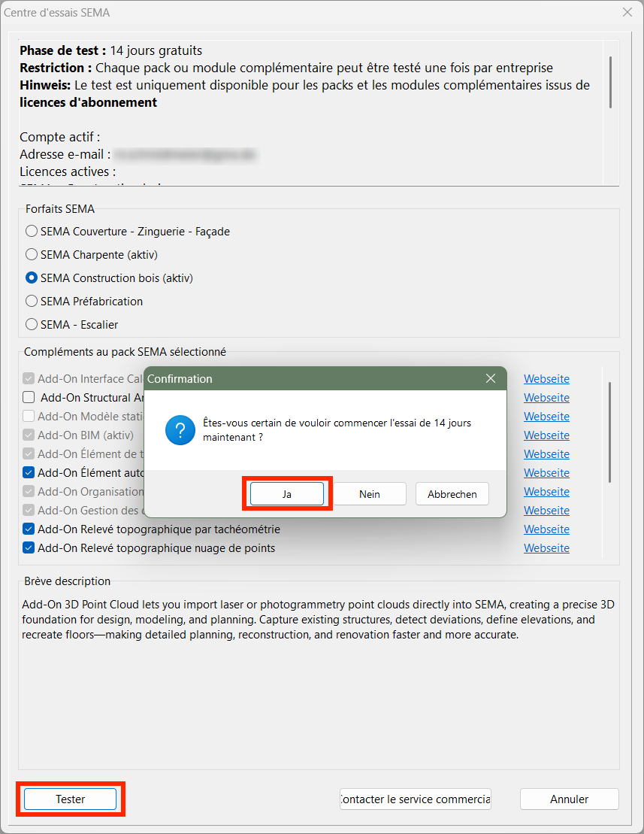Select SEMA Couverture - Zinguerie - Façade option
The height and width of the screenshot is (834, 644).
(32, 232)
